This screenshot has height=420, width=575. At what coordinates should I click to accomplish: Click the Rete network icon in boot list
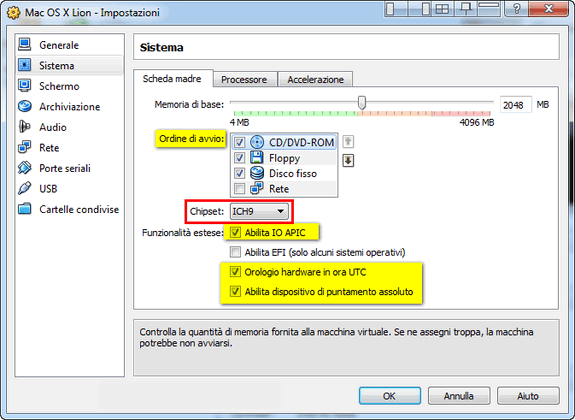(257, 189)
